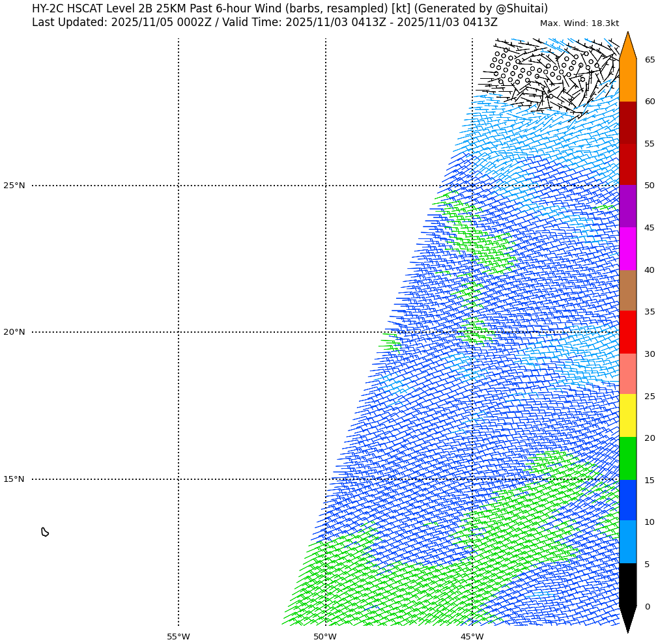Click the black lower arrow tip of colorbar

coord(627,619)
